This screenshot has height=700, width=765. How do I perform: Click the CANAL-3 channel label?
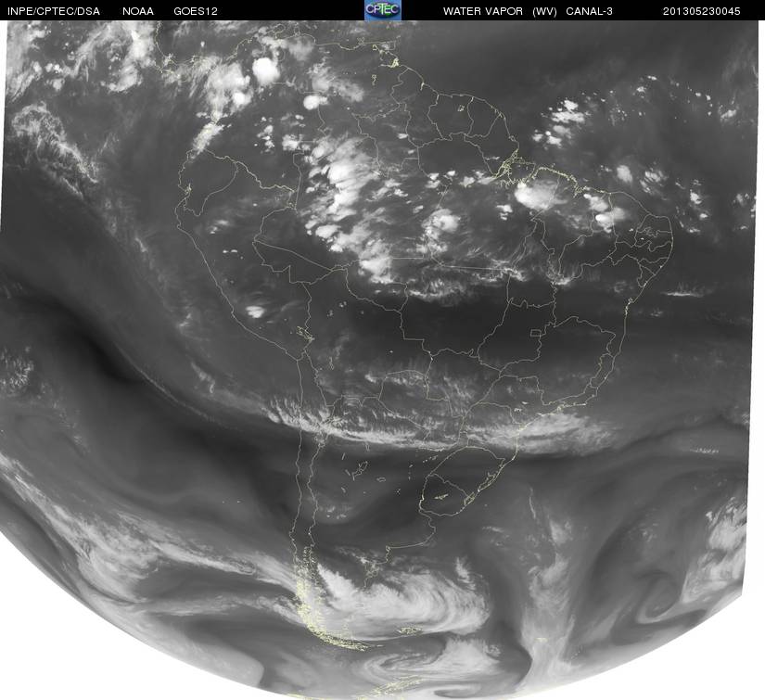pyautogui.click(x=590, y=11)
